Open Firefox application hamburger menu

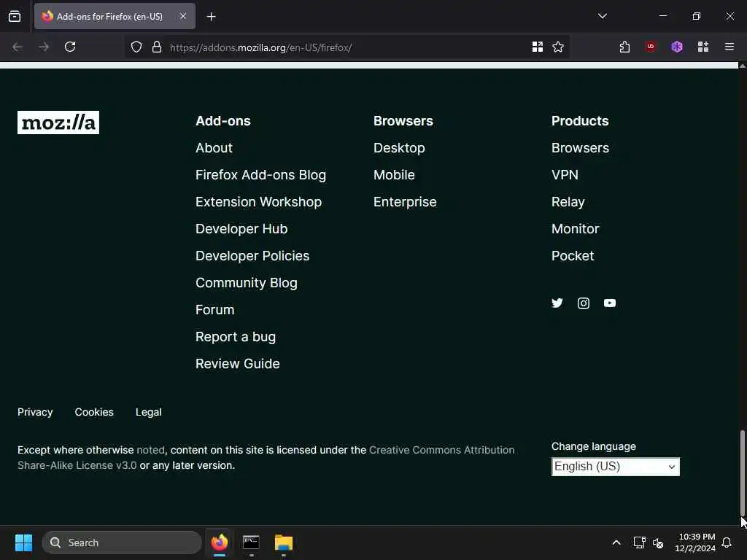(729, 47)
